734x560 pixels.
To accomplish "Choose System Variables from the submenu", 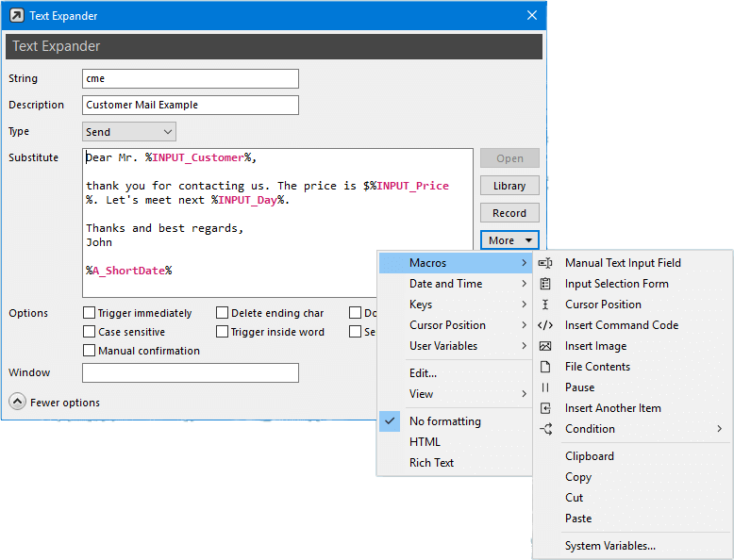I will (x=609, y=546).
